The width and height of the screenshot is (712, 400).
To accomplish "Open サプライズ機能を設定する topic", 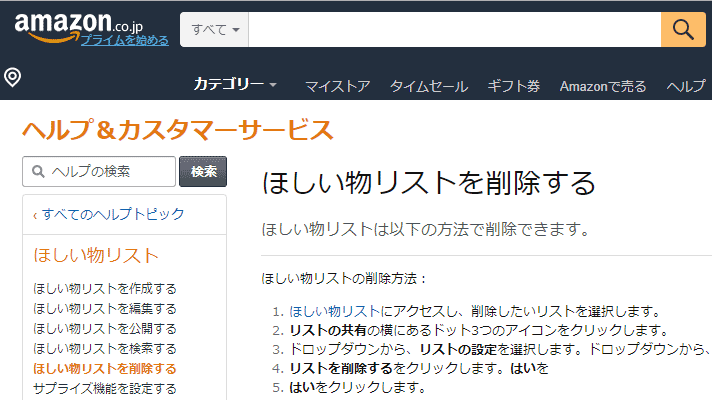I will (x=104, y=388).
